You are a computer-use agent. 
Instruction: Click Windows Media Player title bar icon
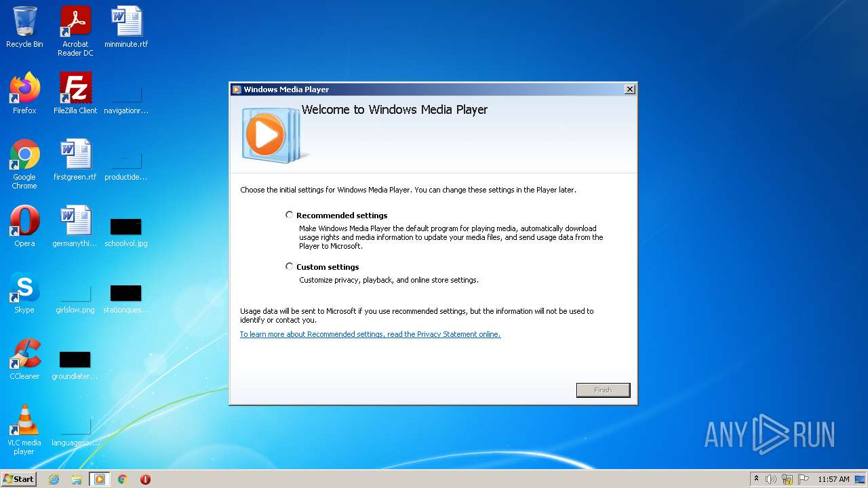[x=237, y=89]
